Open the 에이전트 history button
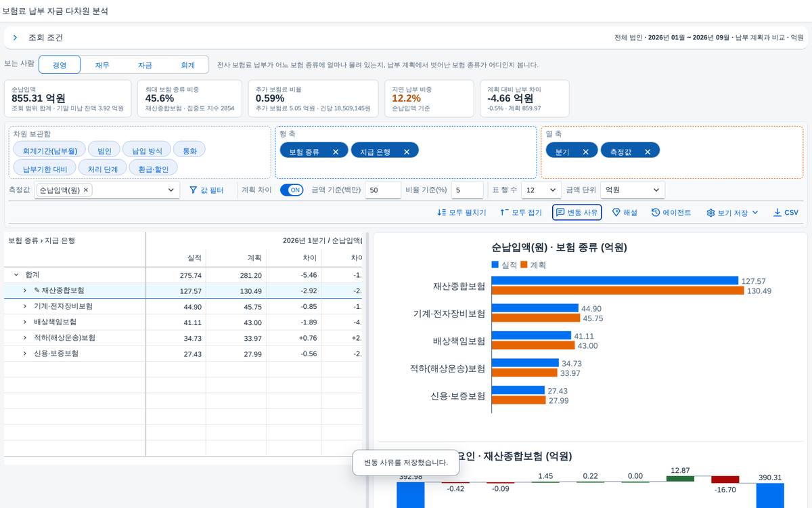Image resolution: width=812 pixels, height=508 pixels. (671, 213)
